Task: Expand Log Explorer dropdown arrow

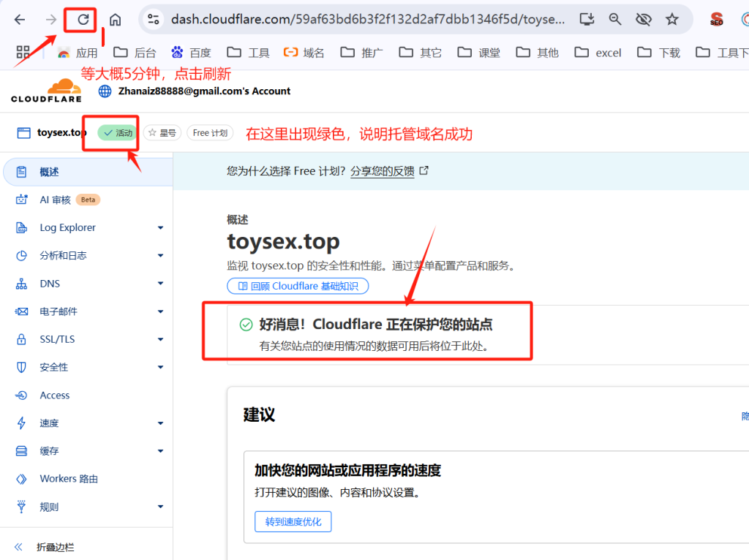Action: point(160,227)
